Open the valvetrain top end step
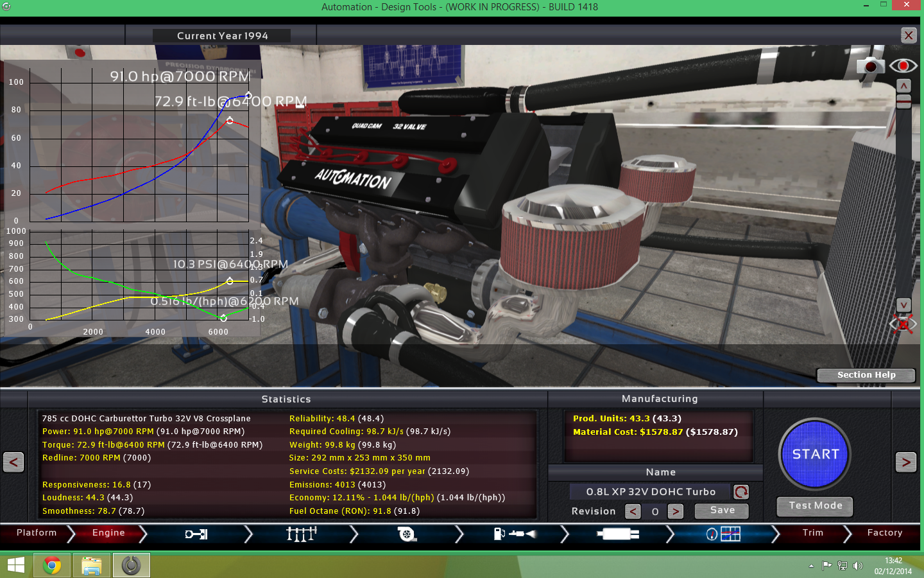 [301, 534]
